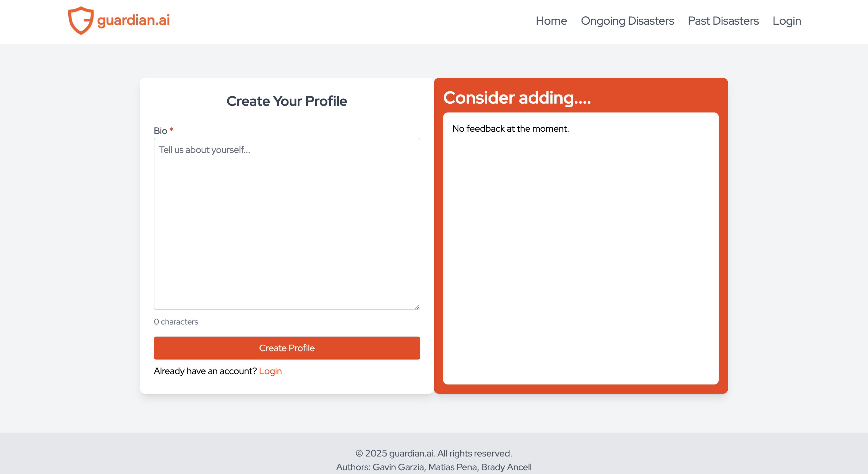Click the copyright line in footer
Image resolution: width=868 pixels, height=474 pixels.
[x=434, y=453]
